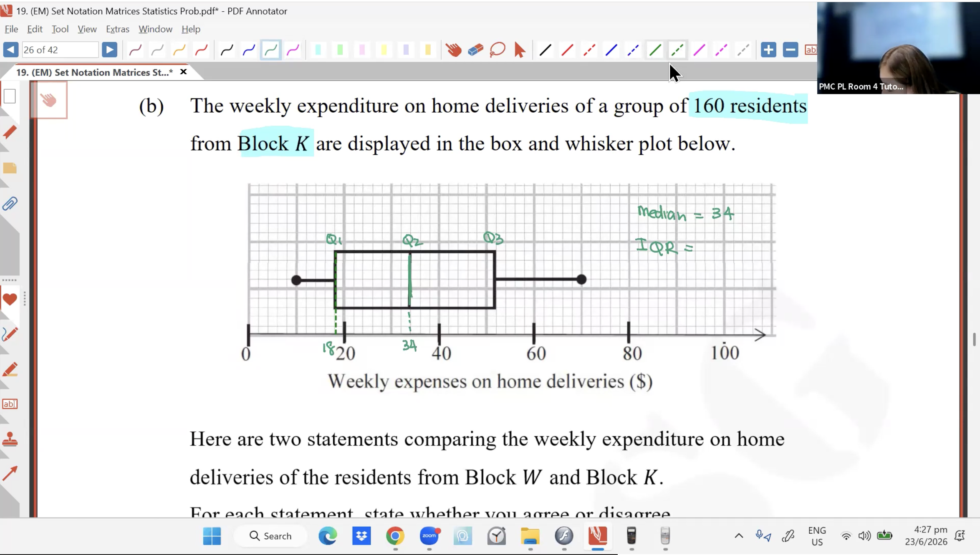Click the blue minus zoom-out button

click(790, 50)
